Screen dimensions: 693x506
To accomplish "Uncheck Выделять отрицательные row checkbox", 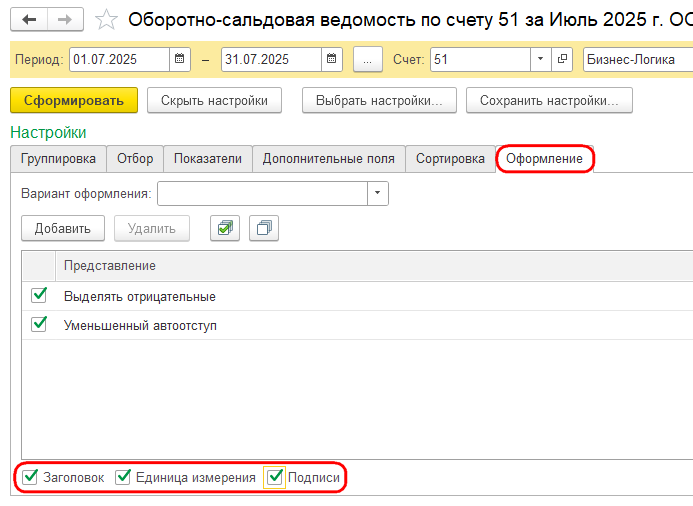I will click(x=39, y=295).
